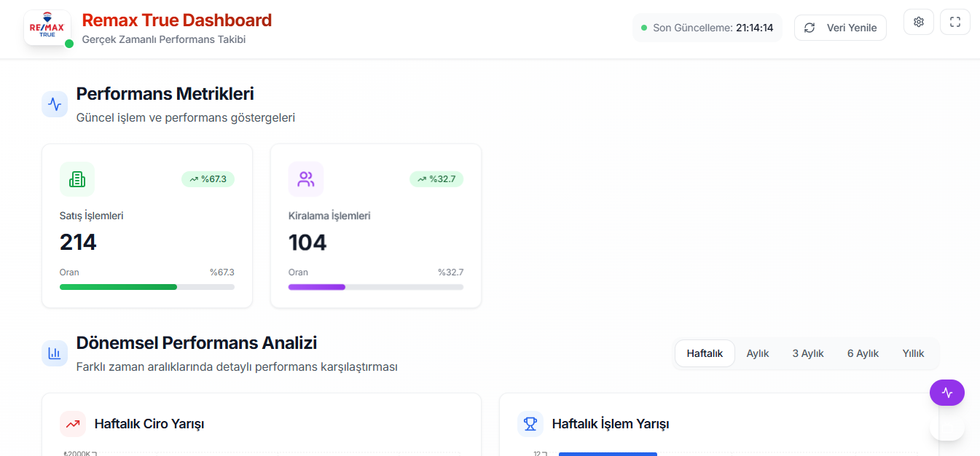This screenshot has height=456, width=980.
Task: Switch to the 3 Aylık tab
Action: (808, 353)
